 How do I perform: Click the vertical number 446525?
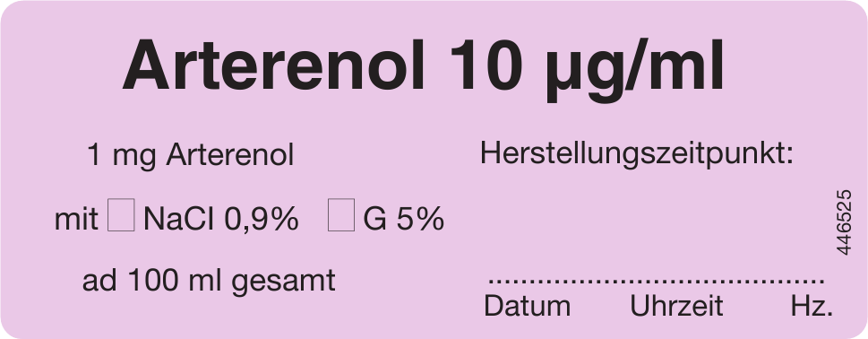844,222
